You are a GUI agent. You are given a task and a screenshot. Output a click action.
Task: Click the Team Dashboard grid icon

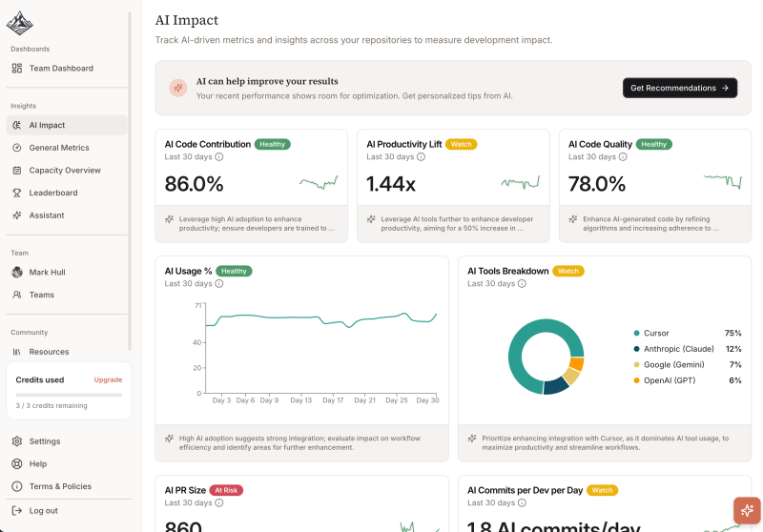click(x=17, y=68)
